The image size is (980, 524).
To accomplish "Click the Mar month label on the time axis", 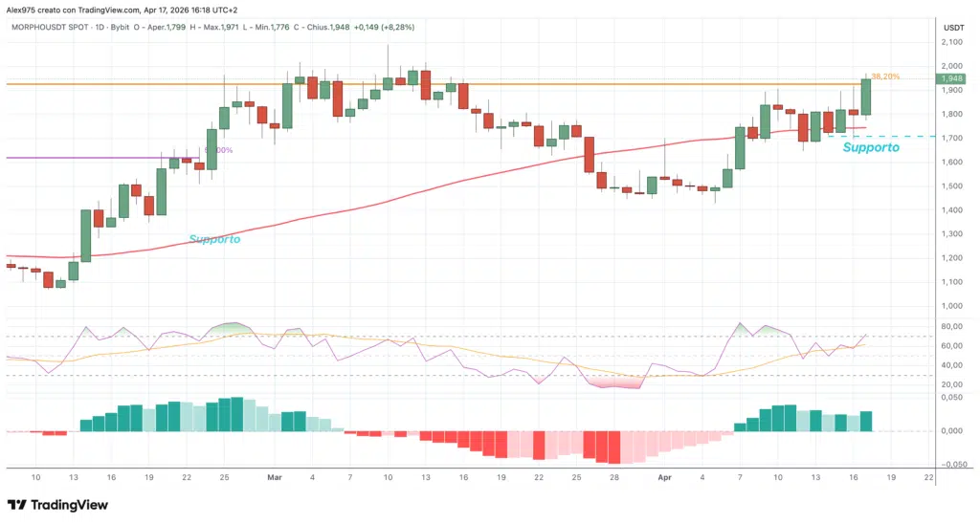I will (x=274, y=475).
